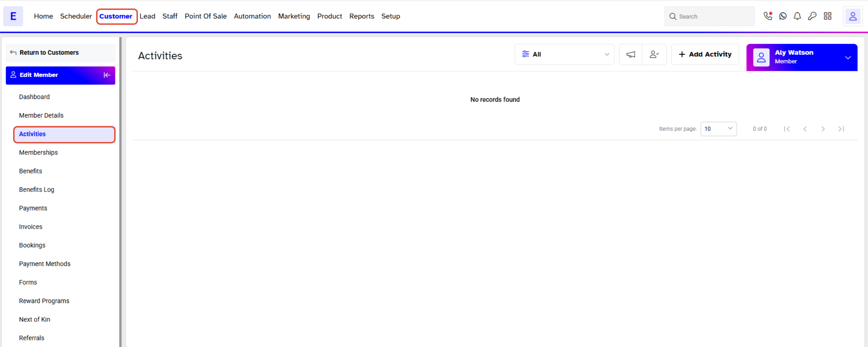Select Payments in the sidebar
This screenshot has width=868, height=347.
point(33,208)
